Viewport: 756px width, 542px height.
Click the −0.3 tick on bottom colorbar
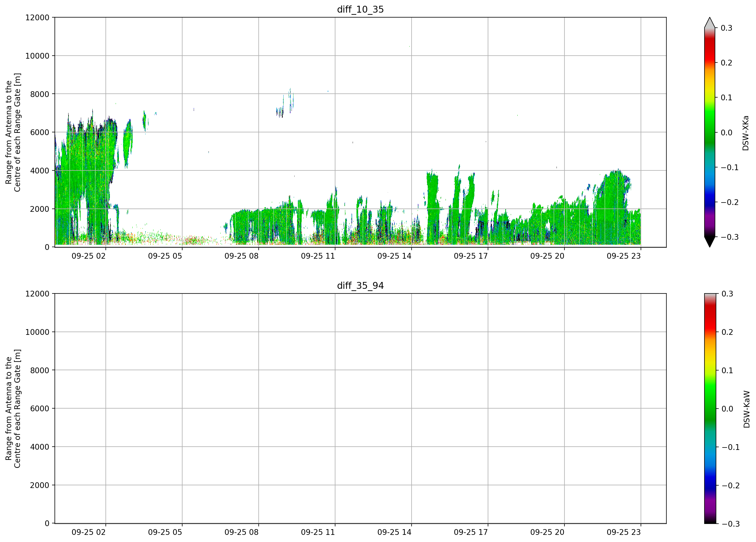[x=730, y=524]
